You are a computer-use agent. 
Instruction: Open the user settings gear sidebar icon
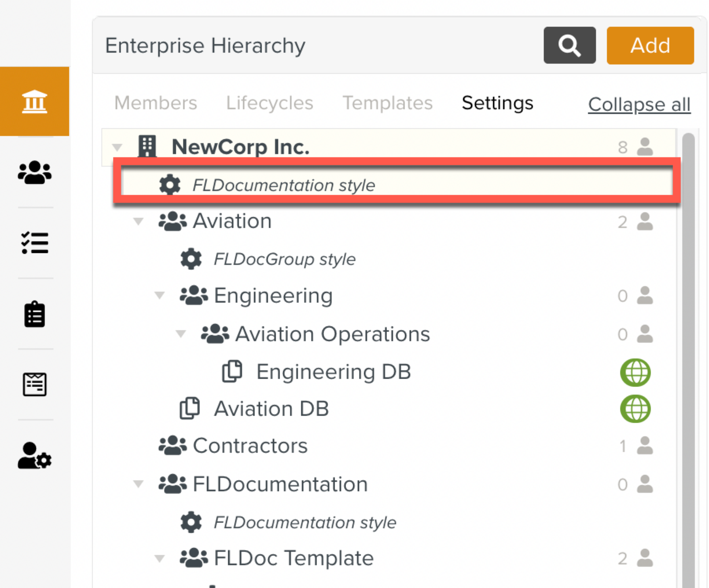tap(34, 455)
